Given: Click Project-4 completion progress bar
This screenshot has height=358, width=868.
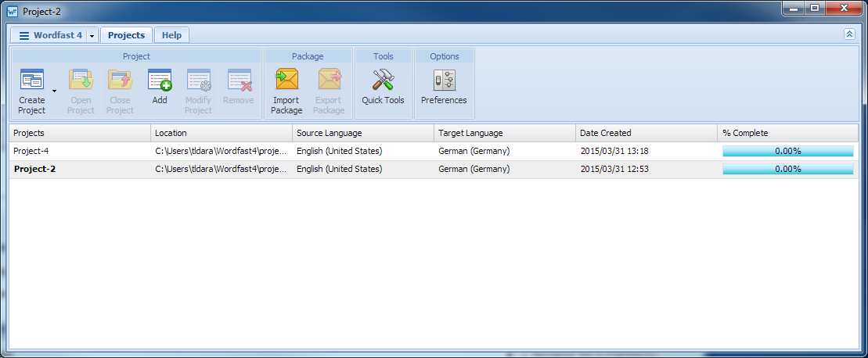Looking at the screenshot, I should pyautogui.click(x=788, y=151).
